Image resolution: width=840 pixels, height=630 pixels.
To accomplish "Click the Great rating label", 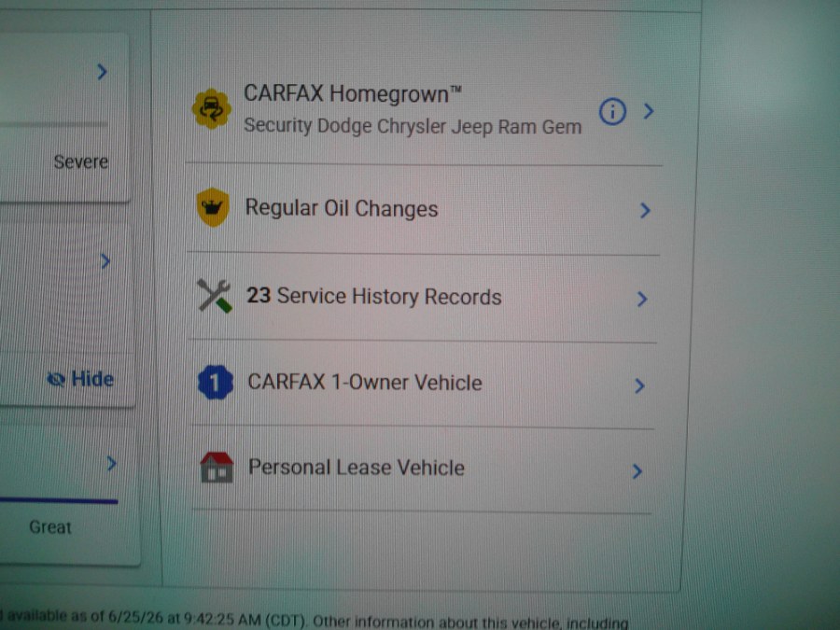I will click(49, 527).
